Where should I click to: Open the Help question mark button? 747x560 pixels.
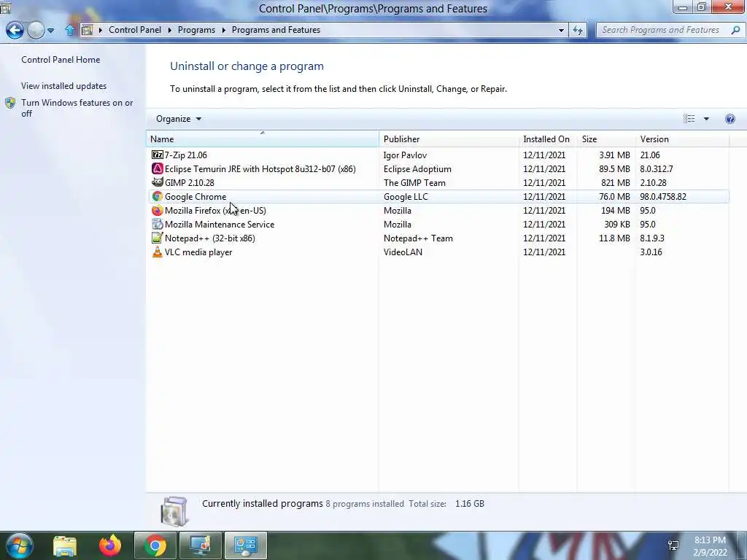pyautogui.click(x=729, y=119)
